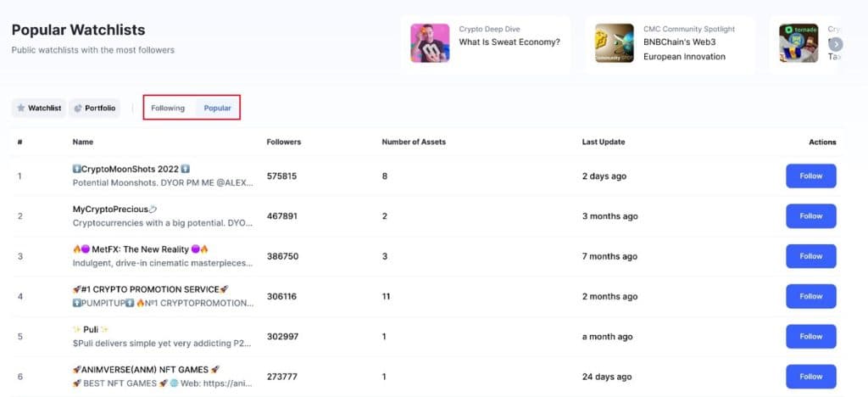
Task: Open the Puli watchlist name
Action: point(91,329)
